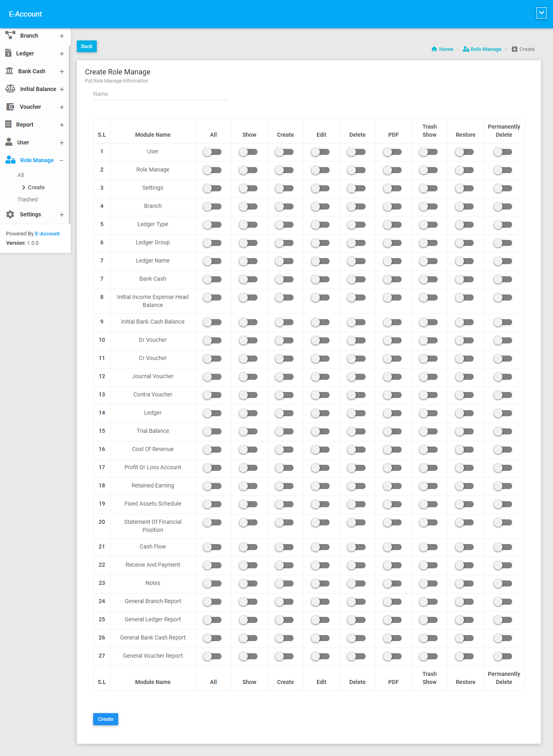
Task: Expand the User menu plus sign
Action: [x=62, y=142]
